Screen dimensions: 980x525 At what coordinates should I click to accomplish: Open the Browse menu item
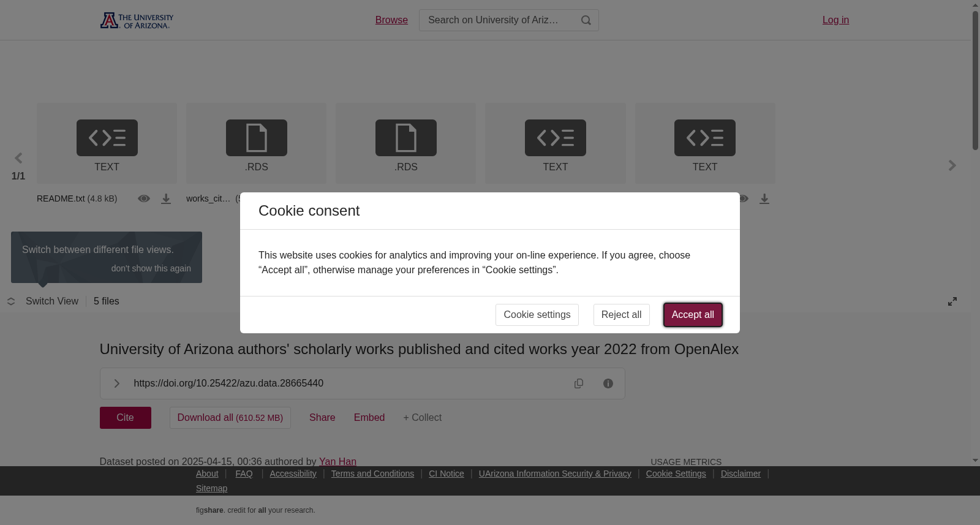tap(391, 20)
